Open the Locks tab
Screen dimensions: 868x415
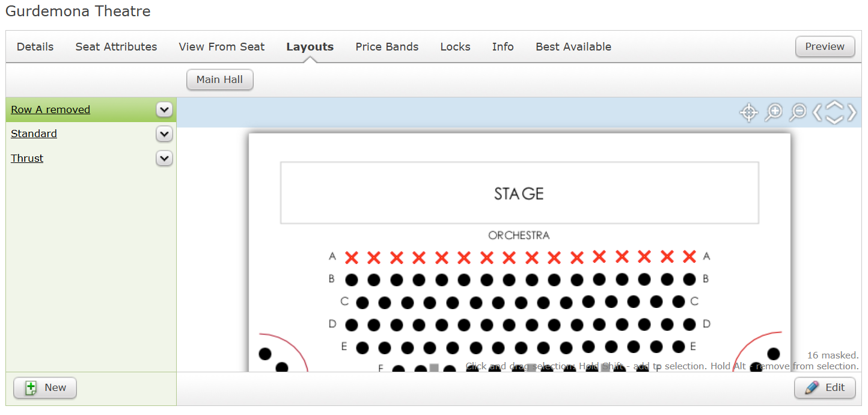point(455,47)
